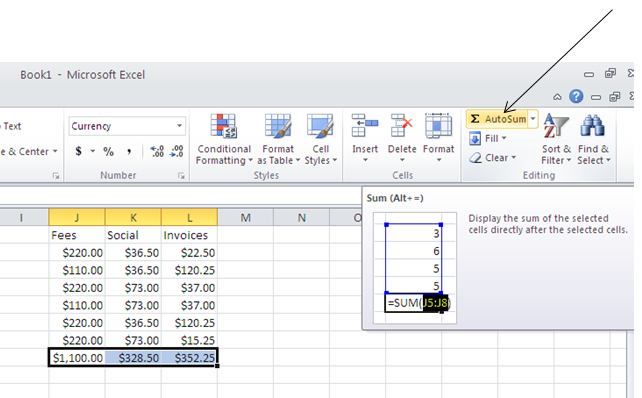Select the $352.25 total cell
Image resolution: width=642 pixels, height=398 pixels.
(189, 358)
